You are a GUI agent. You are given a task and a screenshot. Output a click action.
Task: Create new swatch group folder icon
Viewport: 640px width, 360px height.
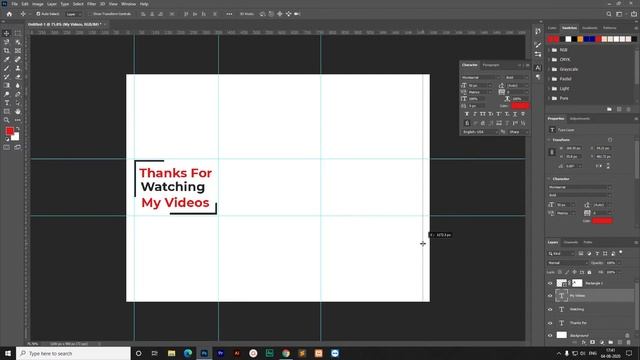coord(609,109)
